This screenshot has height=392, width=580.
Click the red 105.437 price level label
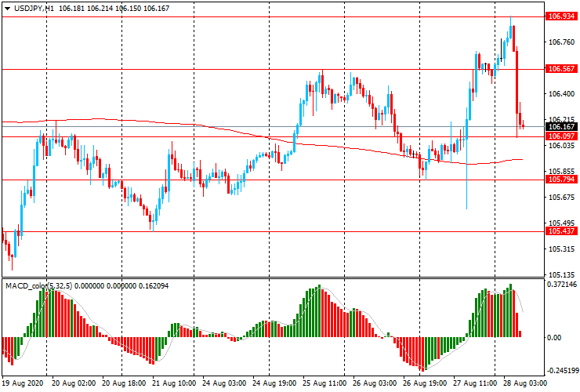tap(558, 231)
